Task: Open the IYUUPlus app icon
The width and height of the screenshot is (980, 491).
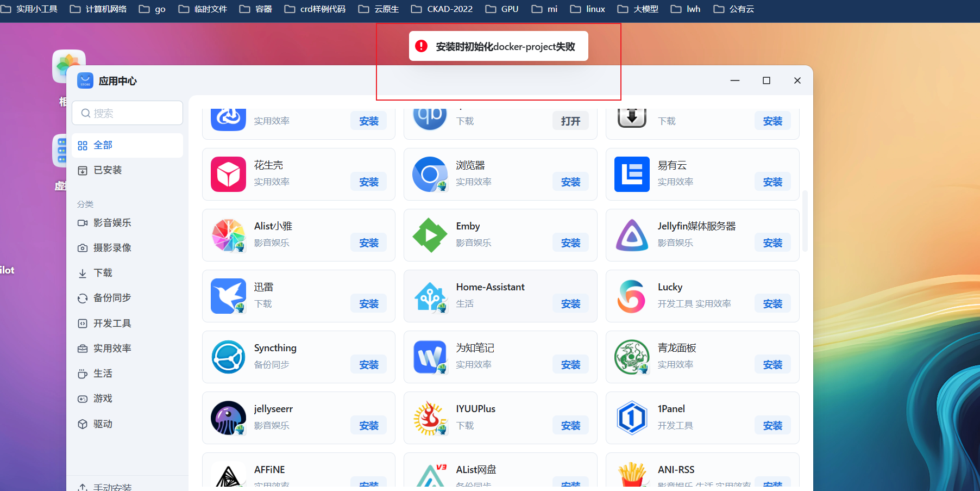Action: coord(430,418)
